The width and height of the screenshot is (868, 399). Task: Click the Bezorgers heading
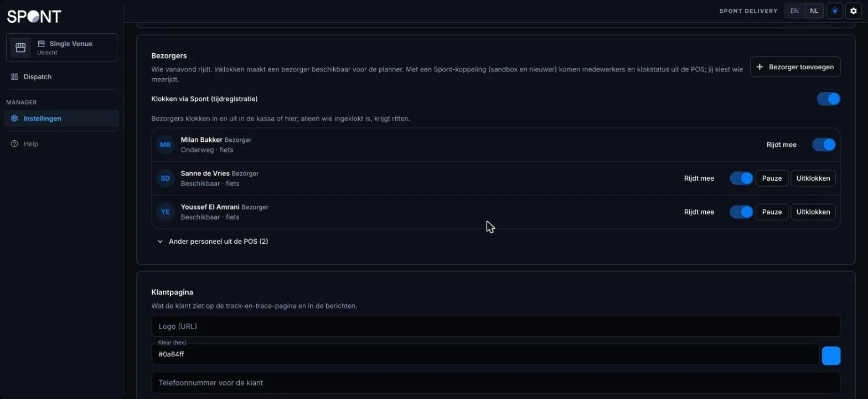coord(169,56)
